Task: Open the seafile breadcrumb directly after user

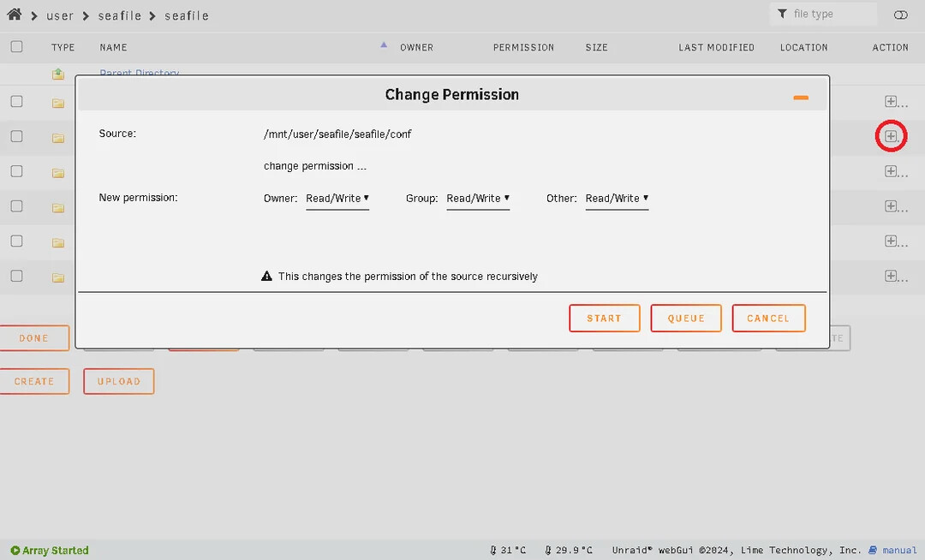Action: pos(120,16)
